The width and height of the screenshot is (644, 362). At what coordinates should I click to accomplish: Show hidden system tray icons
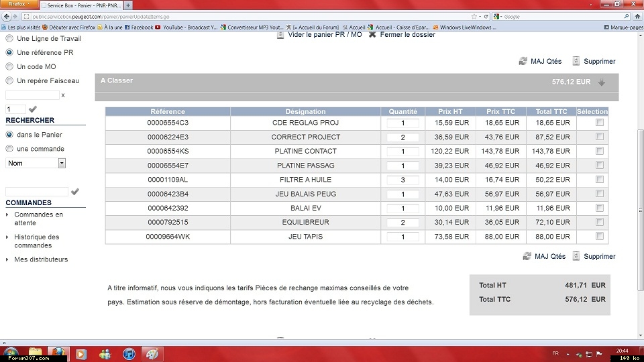pyautogui.click(x=568, y=354)
